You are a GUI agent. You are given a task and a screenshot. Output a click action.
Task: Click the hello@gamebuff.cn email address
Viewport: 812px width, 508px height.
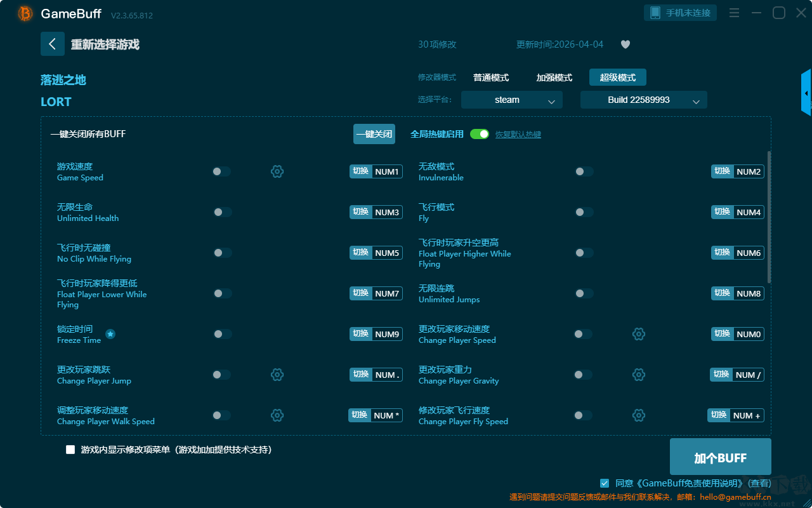[x=735, y=497]
